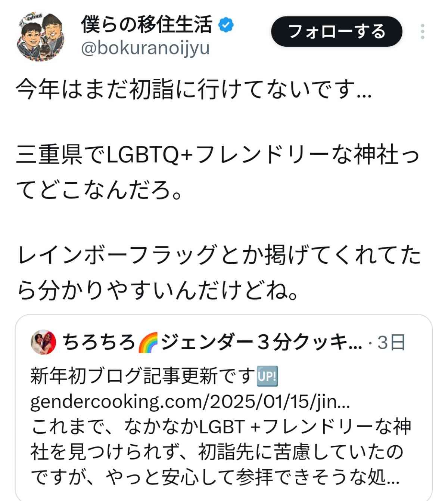This screenshot has width=448, height=501.
Task: Click the 三重県でLGBTQ+フレンドリー text line
Action: (217, 155)
